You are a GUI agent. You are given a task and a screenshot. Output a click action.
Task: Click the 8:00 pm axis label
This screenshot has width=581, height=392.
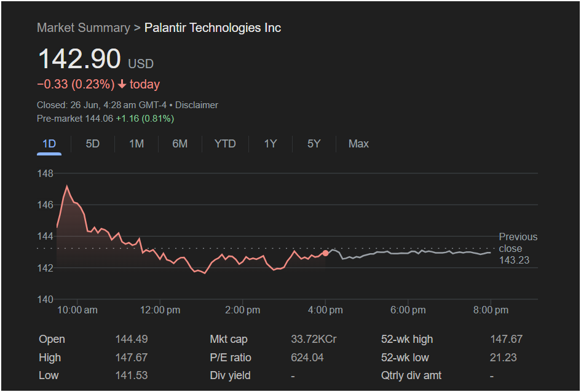coord(491,310)
